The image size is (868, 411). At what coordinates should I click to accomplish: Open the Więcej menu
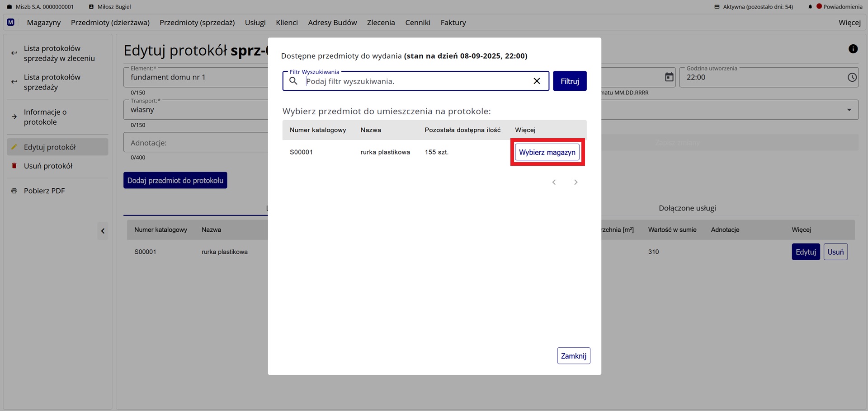pyautogui.click(x=849, y=23)
